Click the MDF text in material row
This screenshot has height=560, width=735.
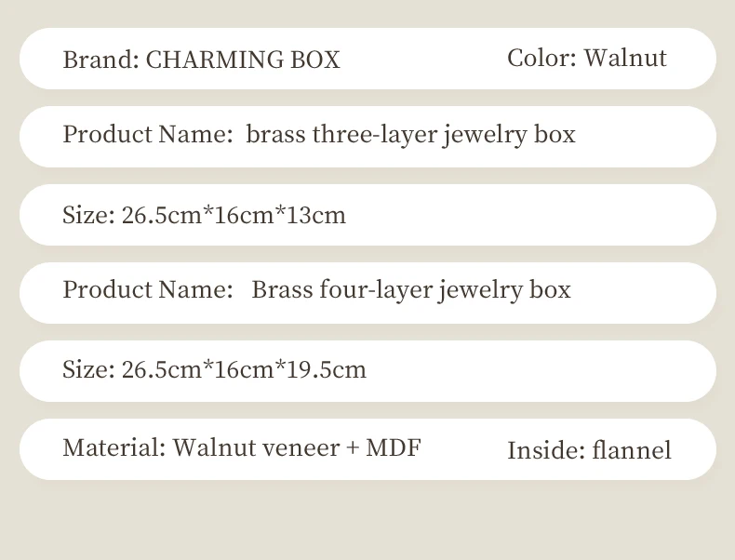point(394,447)
